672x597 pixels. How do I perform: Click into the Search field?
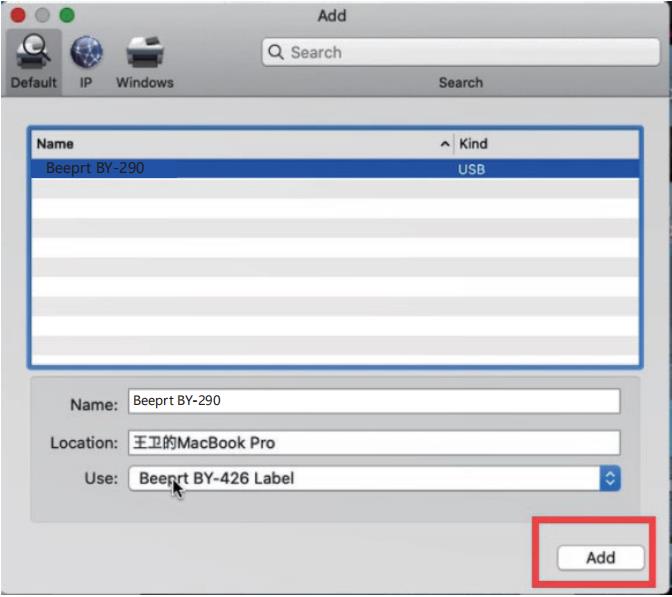(x=461, y=52)
